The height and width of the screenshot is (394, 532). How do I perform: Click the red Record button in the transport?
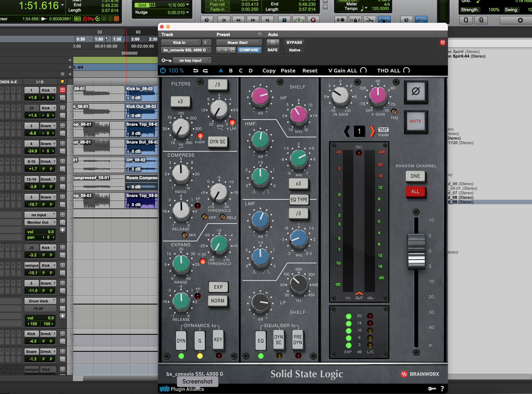click(313, 20)
